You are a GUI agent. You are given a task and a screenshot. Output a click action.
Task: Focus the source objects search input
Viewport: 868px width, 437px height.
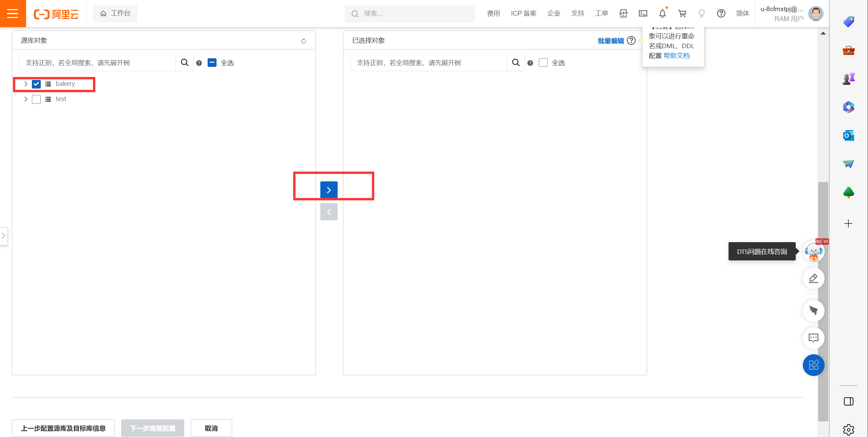[97, 63]
